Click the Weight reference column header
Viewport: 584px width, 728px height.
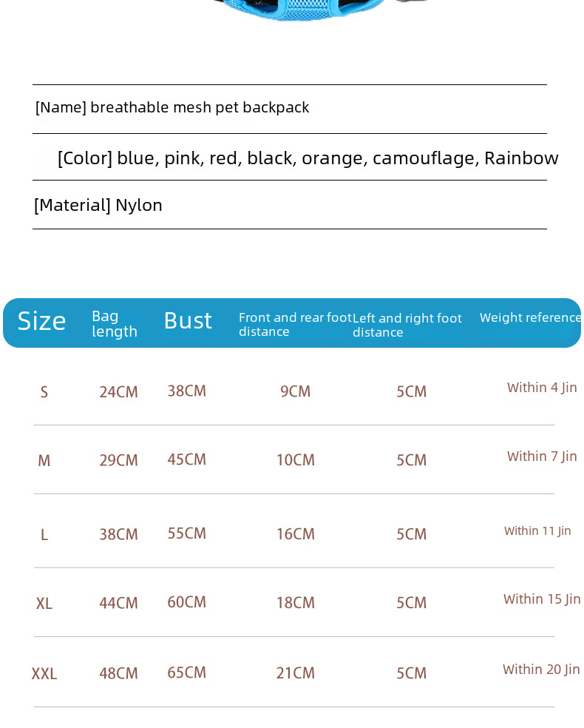click(x=530, y=318)
